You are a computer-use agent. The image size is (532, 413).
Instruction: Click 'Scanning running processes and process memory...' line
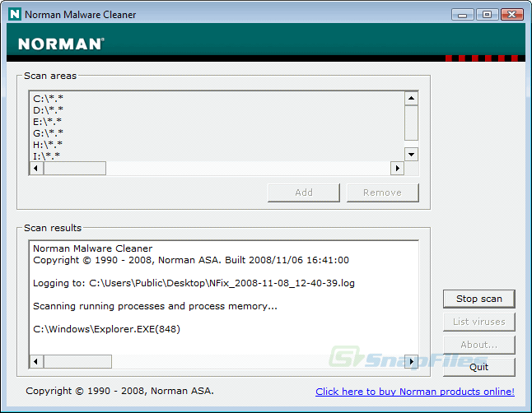pyautogui.click(x=155, y=306)
